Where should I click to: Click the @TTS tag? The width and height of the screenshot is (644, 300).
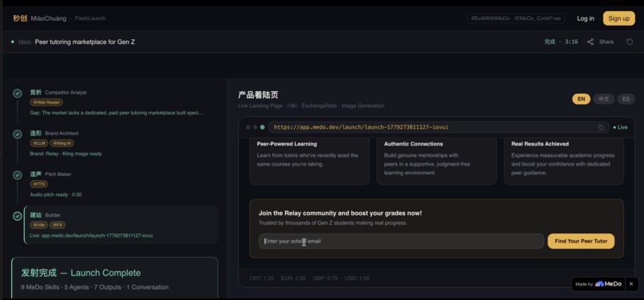pos(38,184)
